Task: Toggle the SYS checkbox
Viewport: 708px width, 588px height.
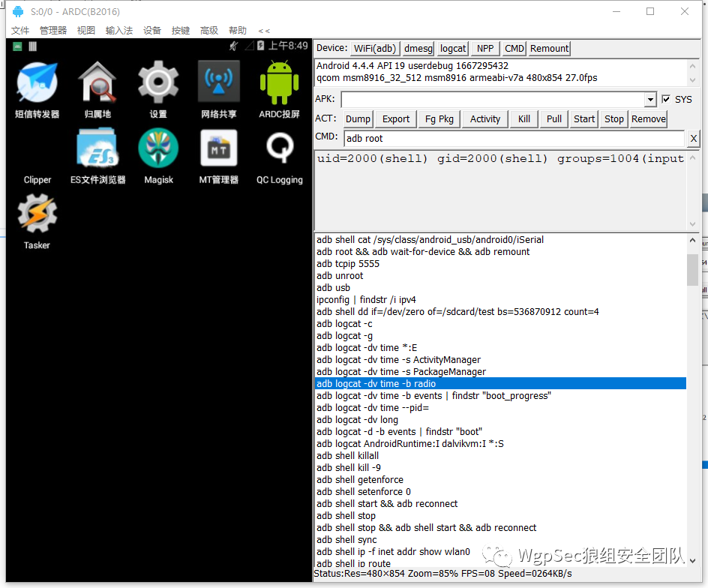Action: [x=666, y=99]
